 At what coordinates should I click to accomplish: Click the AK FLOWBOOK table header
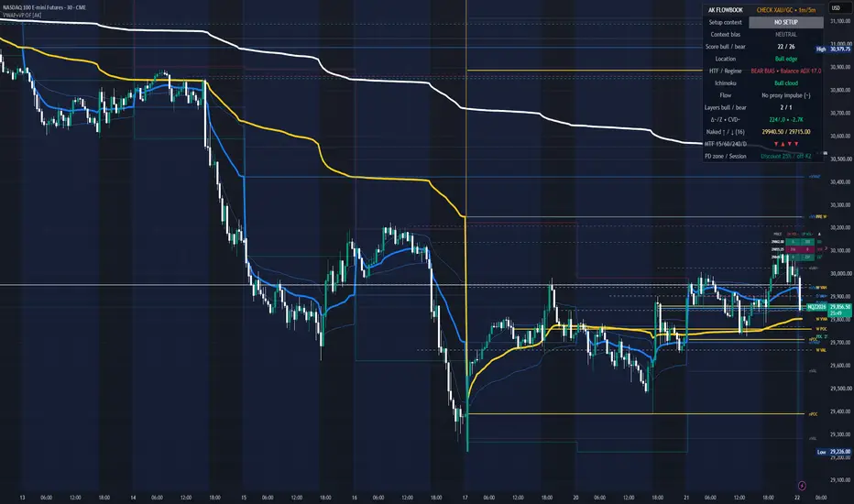(725, 10)
